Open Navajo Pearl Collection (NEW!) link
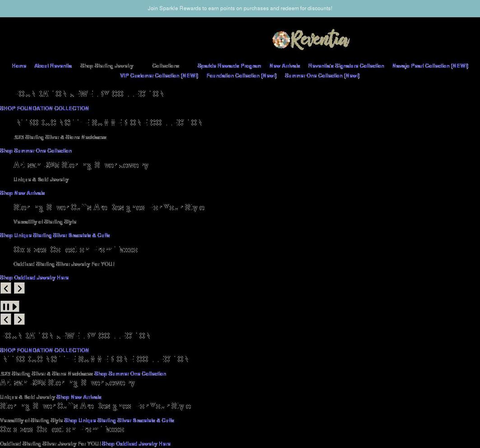 click(430, 66)
